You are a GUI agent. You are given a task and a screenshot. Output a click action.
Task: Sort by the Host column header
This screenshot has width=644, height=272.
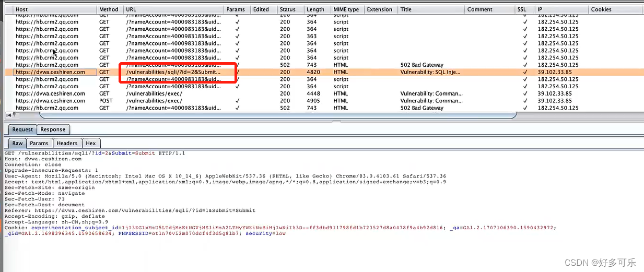click(54, 9)
